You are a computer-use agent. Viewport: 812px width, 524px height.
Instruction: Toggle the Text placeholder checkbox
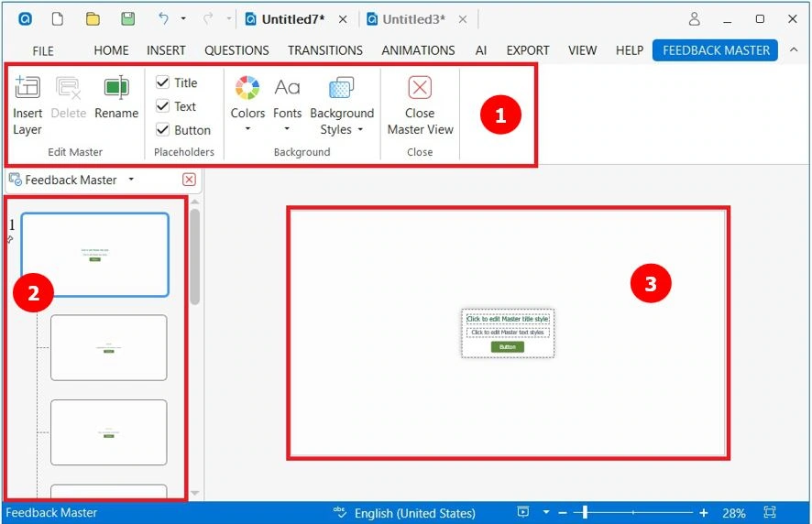pyautogui.click(x=162, y=106)
